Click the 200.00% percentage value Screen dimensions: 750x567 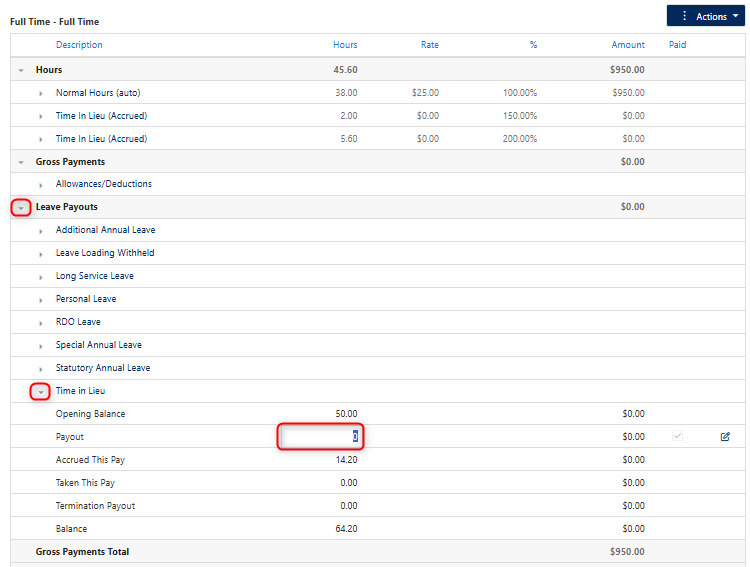click(x=519, y=138)
